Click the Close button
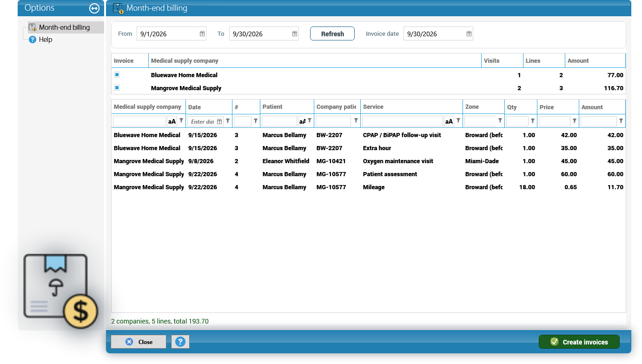 [139, 342]
